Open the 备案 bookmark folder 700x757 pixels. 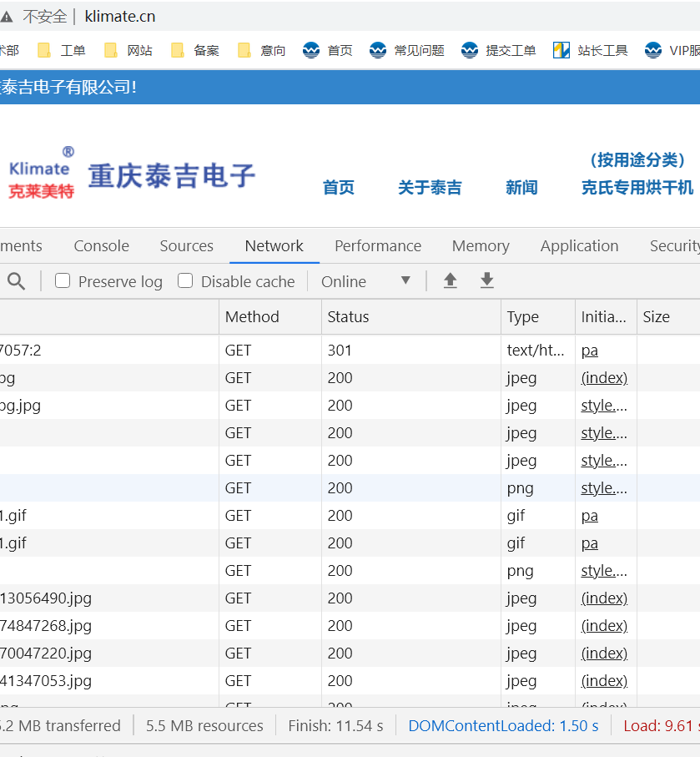(x=195, y=50)
